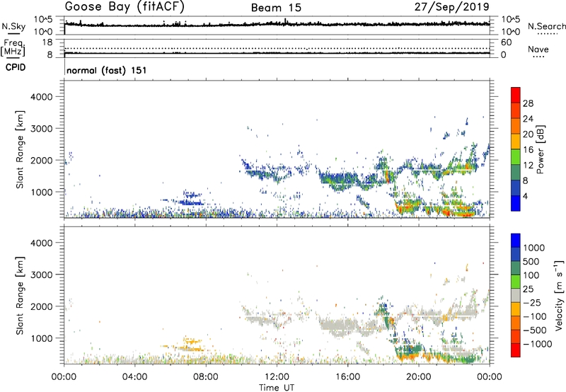The image size is (566, 392).
Task: Click the 'Beam 15' label
Action: coord(276,8)
